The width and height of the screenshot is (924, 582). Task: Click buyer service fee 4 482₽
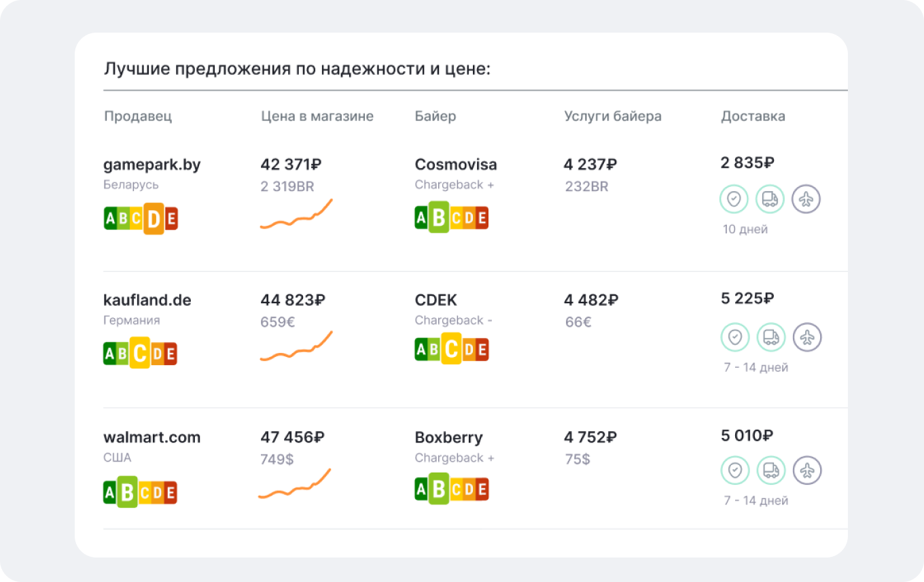(x=591, y=300)
